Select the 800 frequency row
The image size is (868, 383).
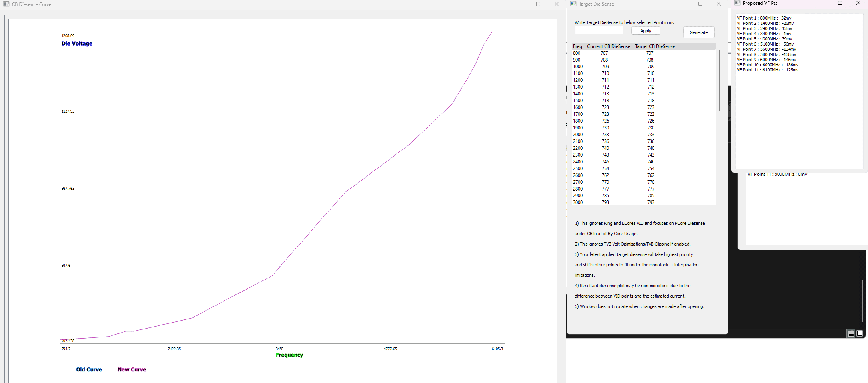pyautogui.click(x=644, y=53)
